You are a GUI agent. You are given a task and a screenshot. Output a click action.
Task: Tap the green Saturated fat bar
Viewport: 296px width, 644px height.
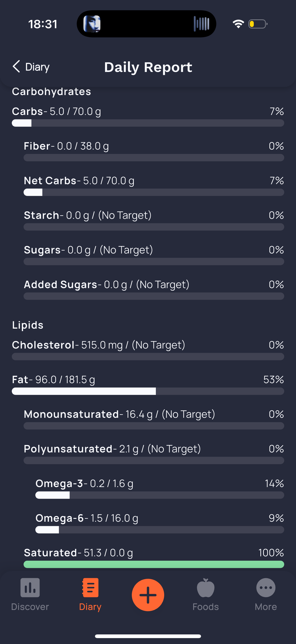click(x=154, y=564)
